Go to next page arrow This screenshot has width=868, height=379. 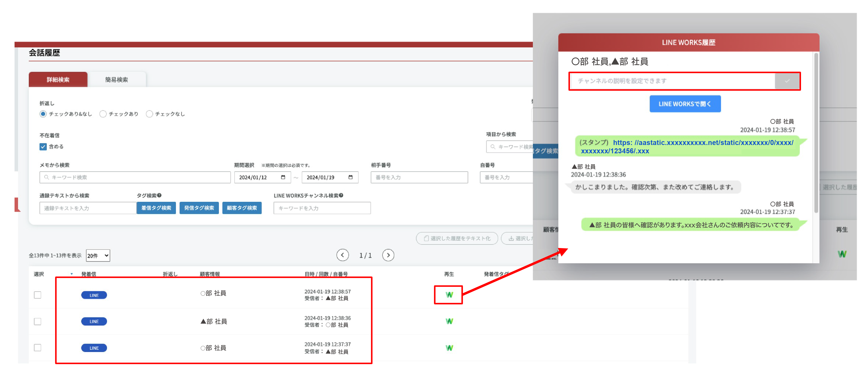[x=388, y=255]
